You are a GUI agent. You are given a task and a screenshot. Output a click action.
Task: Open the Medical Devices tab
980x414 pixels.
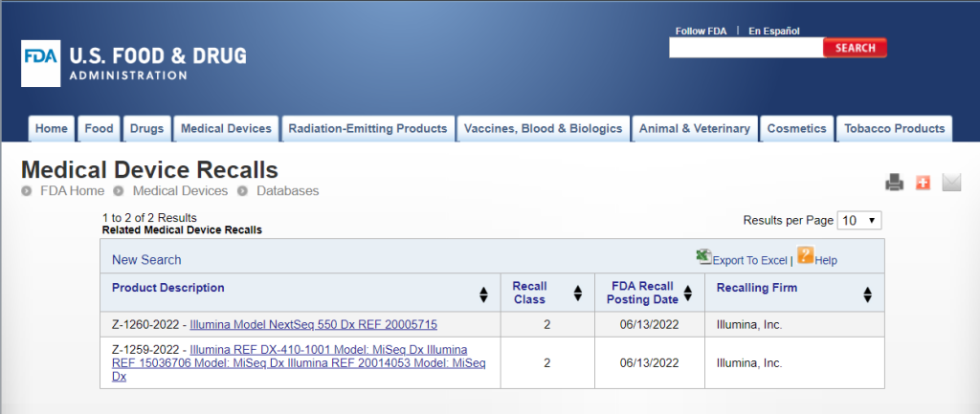(226, 129)
